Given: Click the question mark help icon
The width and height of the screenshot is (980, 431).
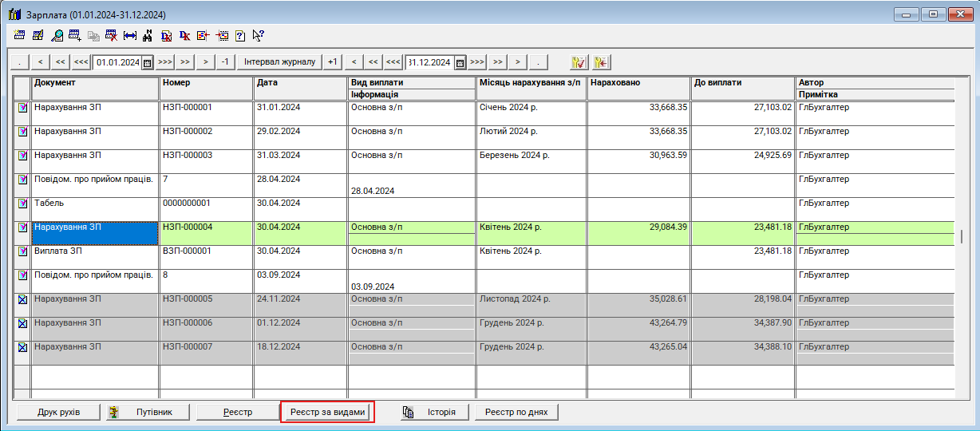Looking at the screenshot, I should [239, 35].
